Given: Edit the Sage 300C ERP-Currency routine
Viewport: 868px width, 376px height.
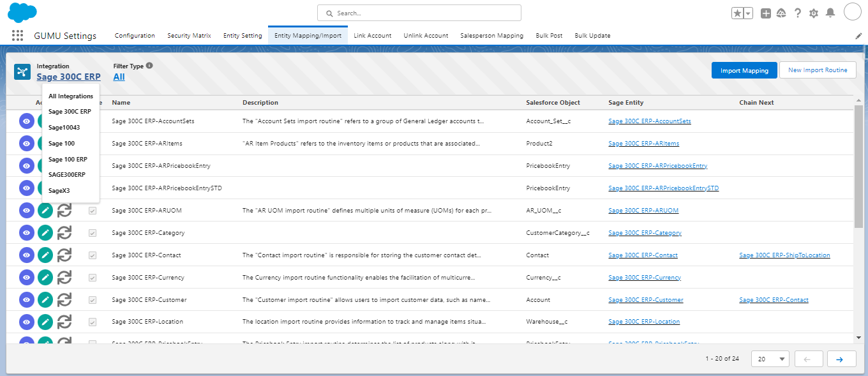Looking at the screenshot, I should [45, 278].
